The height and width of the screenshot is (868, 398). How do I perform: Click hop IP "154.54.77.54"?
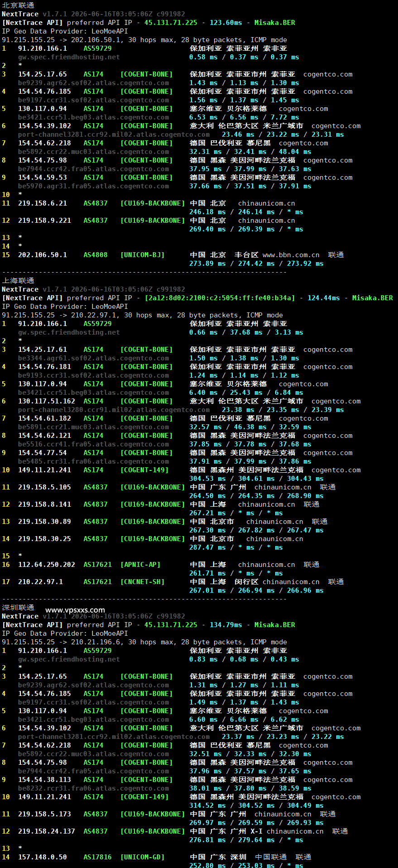(x=43, y=453)
